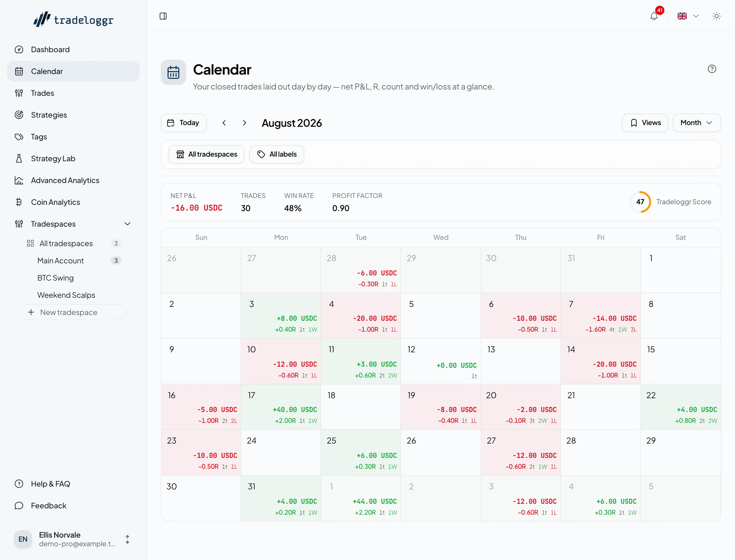Select Main Account tradespace
Image resolution: width=735 pixels, height=560 pixels.
(x=73, y=261)
